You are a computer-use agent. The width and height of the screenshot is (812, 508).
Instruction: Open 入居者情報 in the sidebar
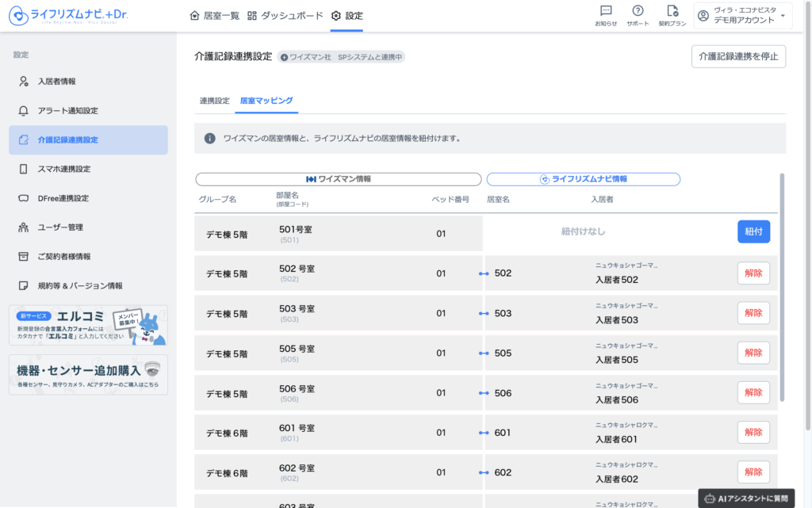click(56, 81)
